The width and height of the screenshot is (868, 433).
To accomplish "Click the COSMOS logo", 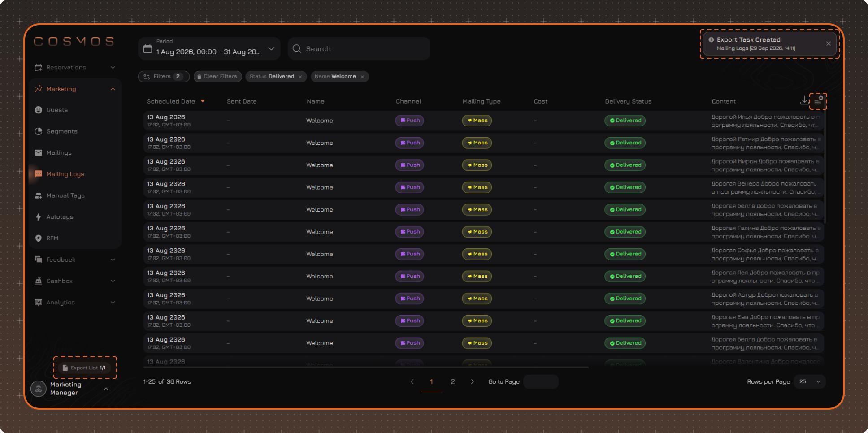I will [74, 42].
